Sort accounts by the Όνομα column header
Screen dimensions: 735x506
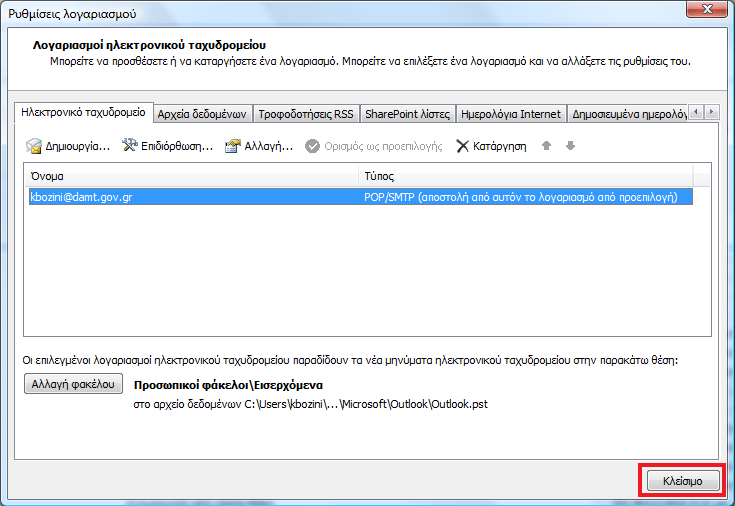click(191, 176)
